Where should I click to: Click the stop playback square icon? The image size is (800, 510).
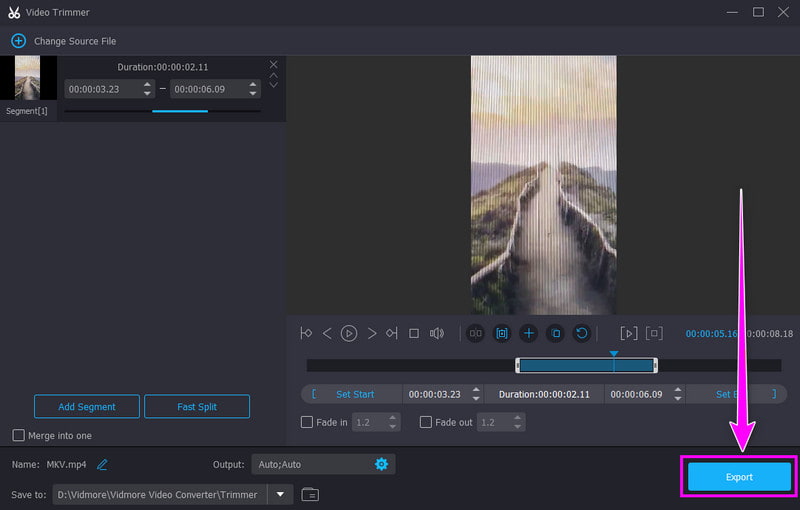[x=414, y=334]
